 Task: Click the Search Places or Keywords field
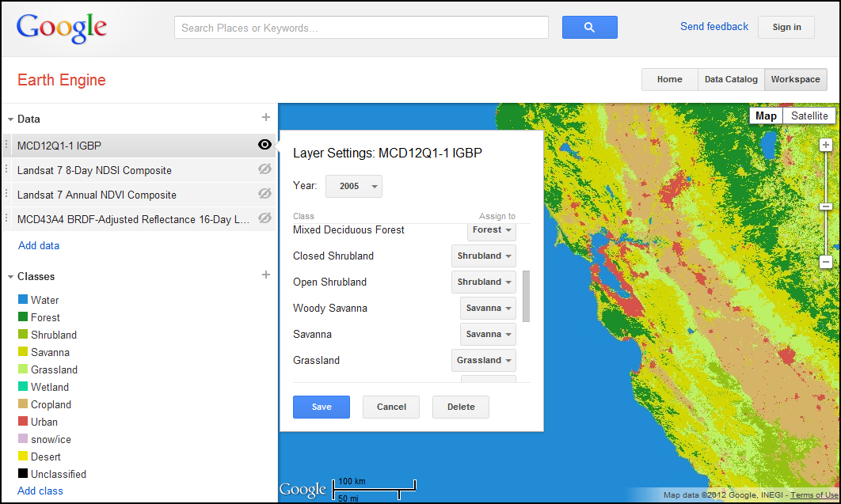[361, 28]
